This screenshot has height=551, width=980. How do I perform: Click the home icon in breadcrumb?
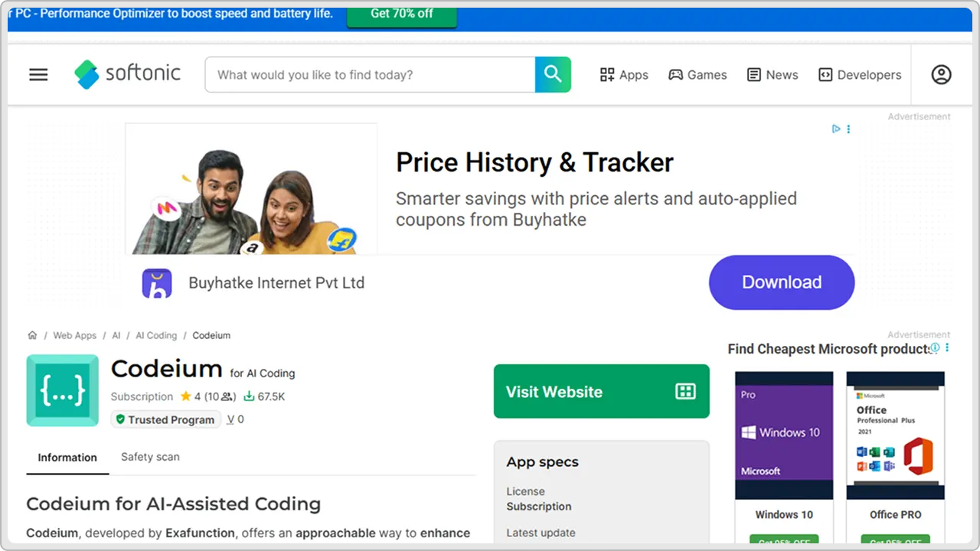click(x=32, y=335)
